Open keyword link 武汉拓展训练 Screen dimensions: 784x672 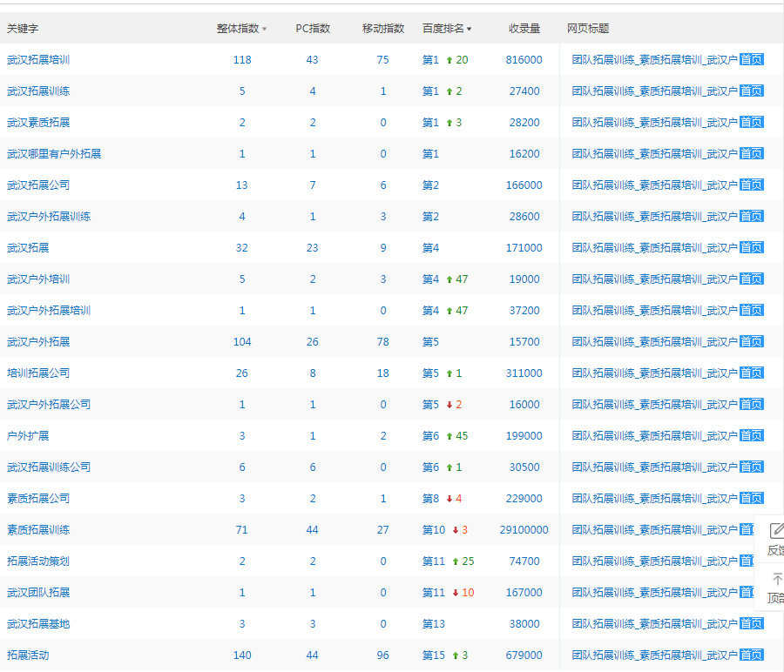point(38,91)
